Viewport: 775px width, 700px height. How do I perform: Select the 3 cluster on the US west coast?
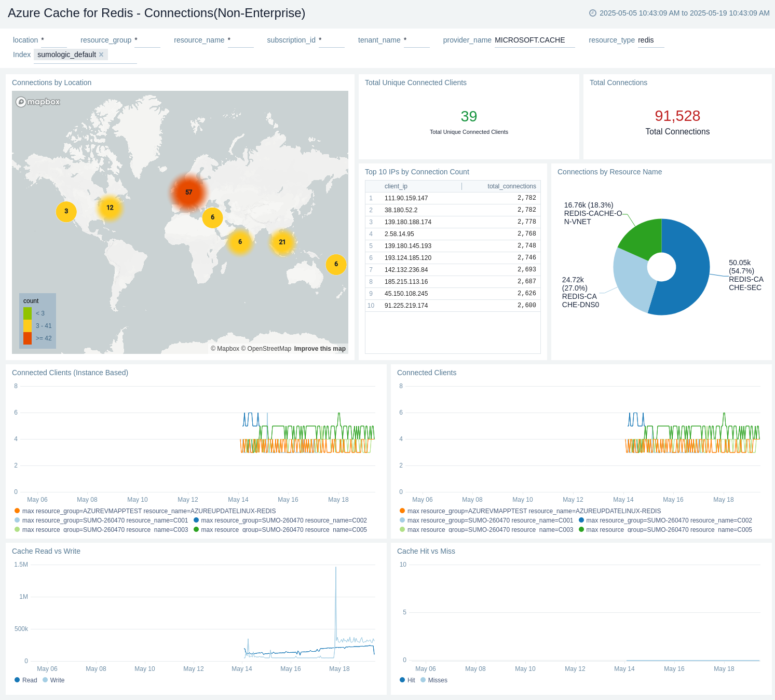pos(66,211)
